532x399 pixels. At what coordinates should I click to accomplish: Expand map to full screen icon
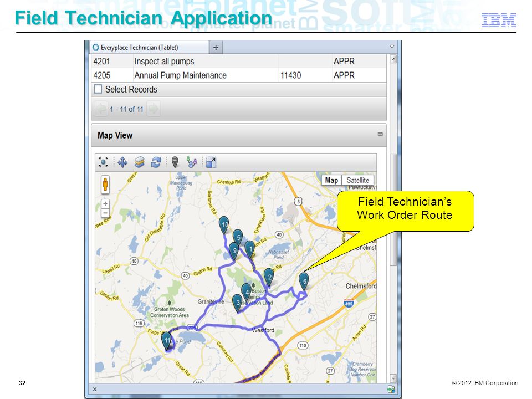(x=211, y=162)
